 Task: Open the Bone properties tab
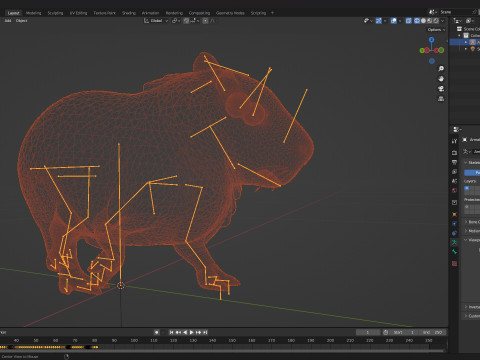[454, 252]
